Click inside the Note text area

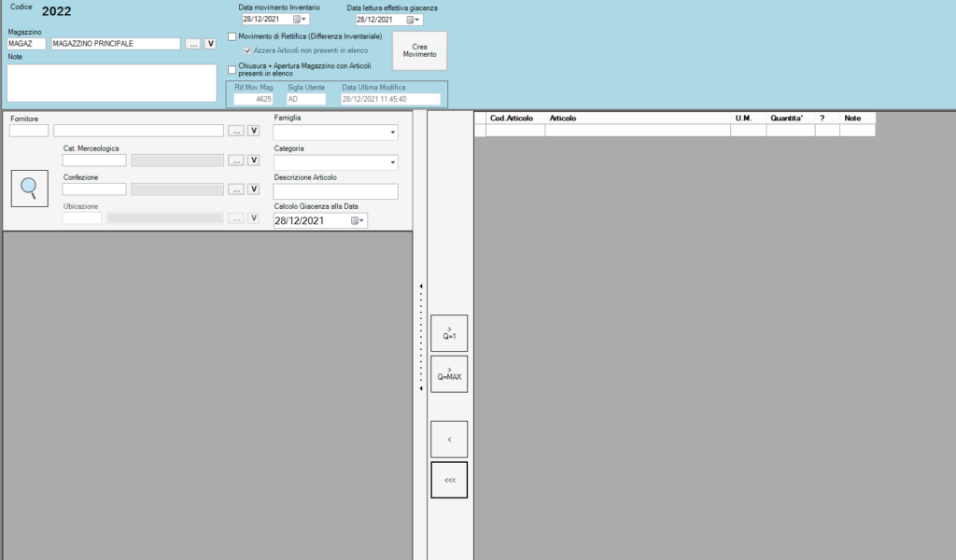pos(111,82)
